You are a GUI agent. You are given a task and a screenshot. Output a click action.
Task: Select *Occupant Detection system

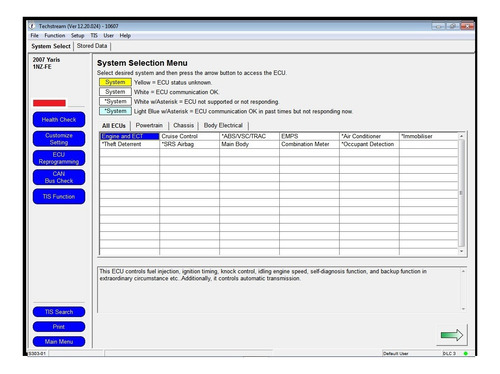pyautogui.click(x=369, y=144)
